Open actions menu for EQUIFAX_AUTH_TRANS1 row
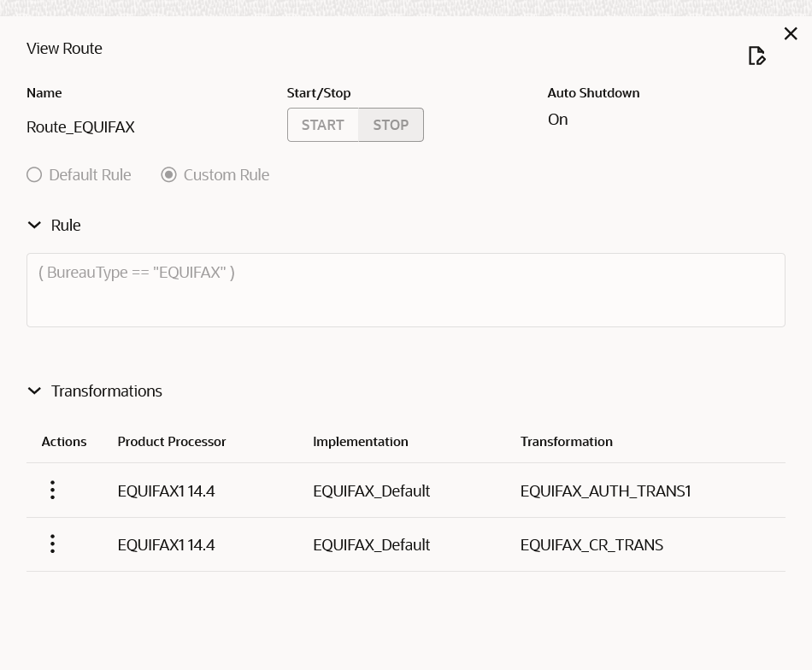The width and height of the screenshot is (812, 670). pos(52,490)
